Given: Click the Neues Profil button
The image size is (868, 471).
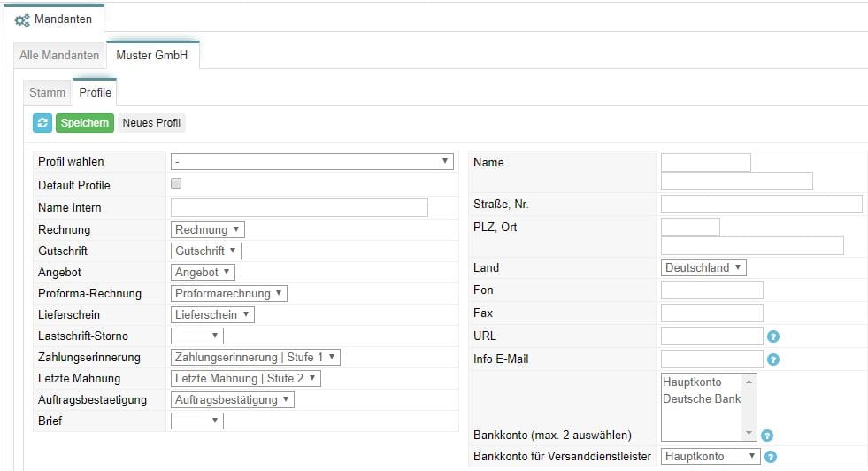Looking at the screenshot, I should point(151,123).
